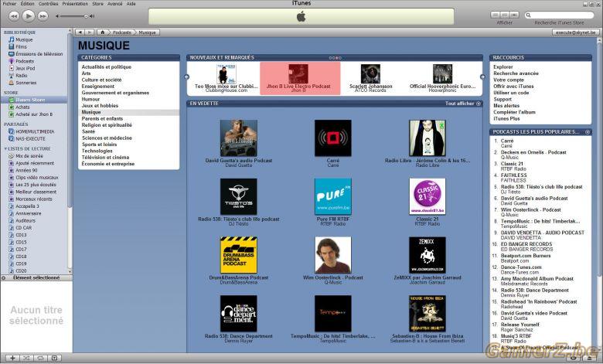Viewport: 603px width, 364px height.
Task: Hide the Élément sélectionné artwork panel
Action: 4,277
